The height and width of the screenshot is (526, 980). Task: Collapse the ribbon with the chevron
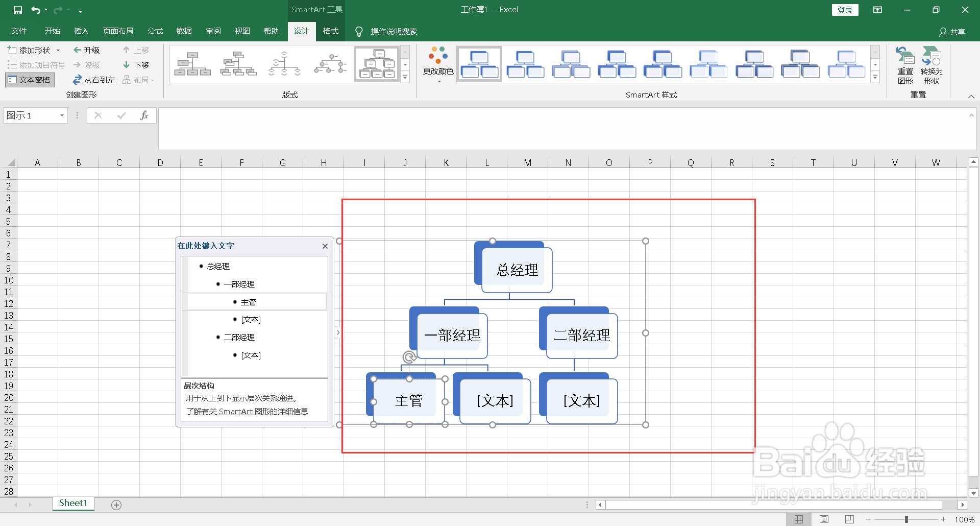click(x=971, y=97)
